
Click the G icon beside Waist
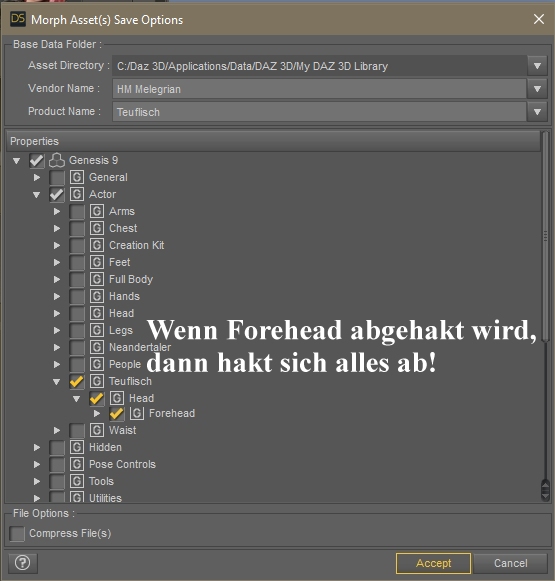pyautogui.click(x=97, y=430)
